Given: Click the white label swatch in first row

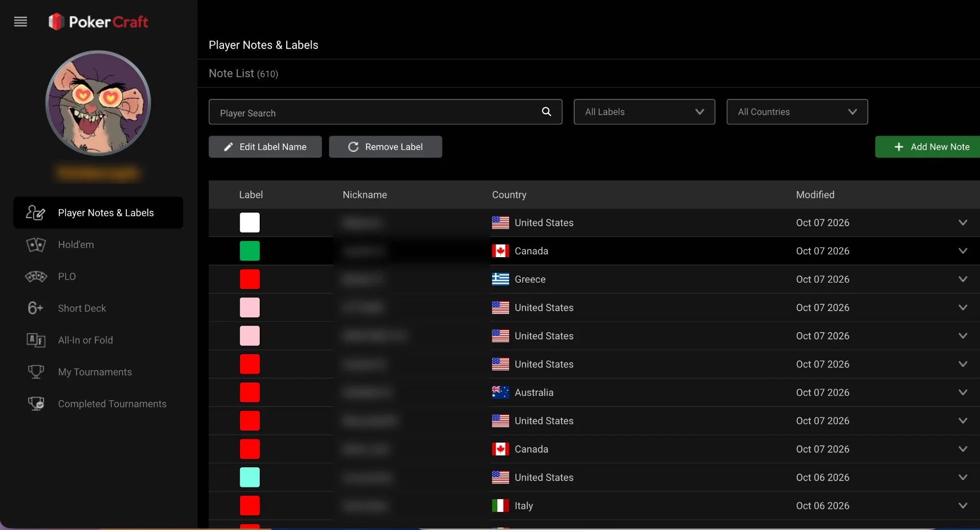Looking at the screenshot, I should click(249, 222).
